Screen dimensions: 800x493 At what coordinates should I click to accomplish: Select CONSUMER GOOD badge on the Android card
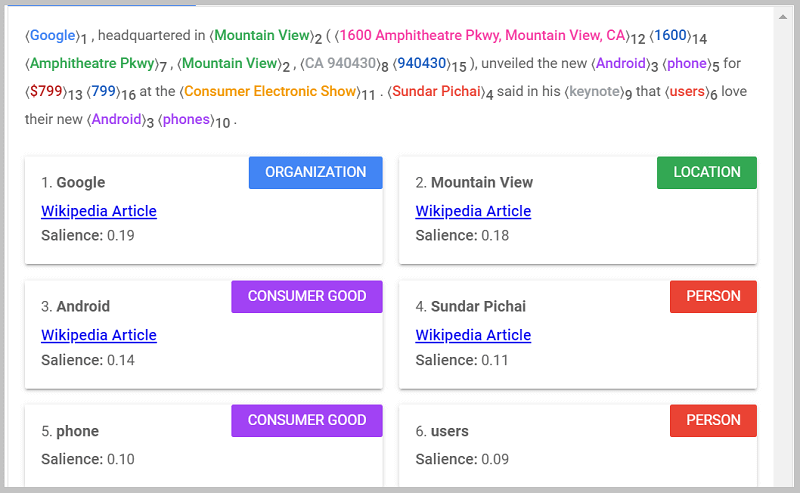[x=307, y=296]
